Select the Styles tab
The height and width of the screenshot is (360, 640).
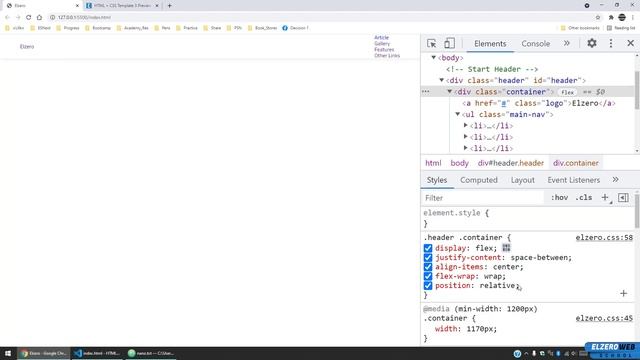[437, 180]
